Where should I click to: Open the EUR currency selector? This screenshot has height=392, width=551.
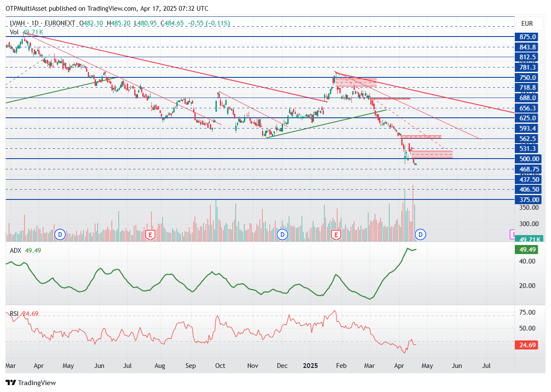point(527,23)
